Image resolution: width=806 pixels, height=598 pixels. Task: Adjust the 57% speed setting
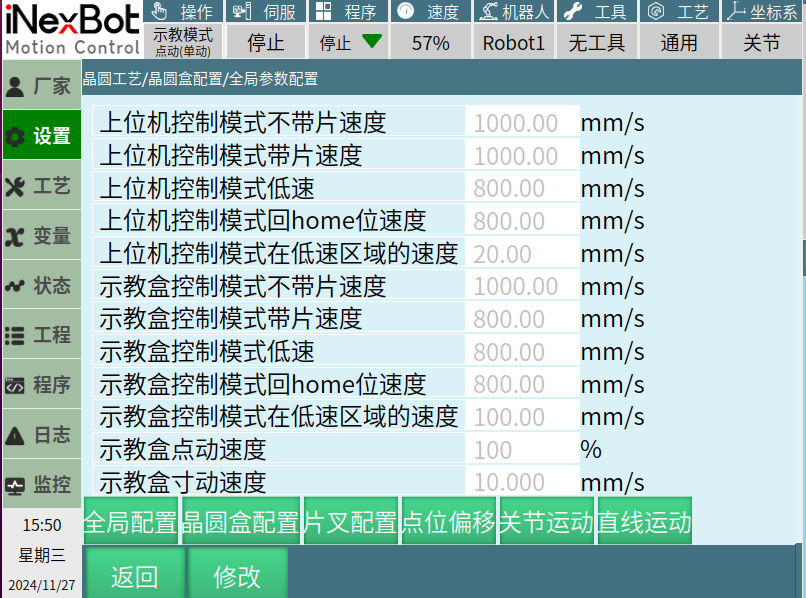(x=430, y=43)
